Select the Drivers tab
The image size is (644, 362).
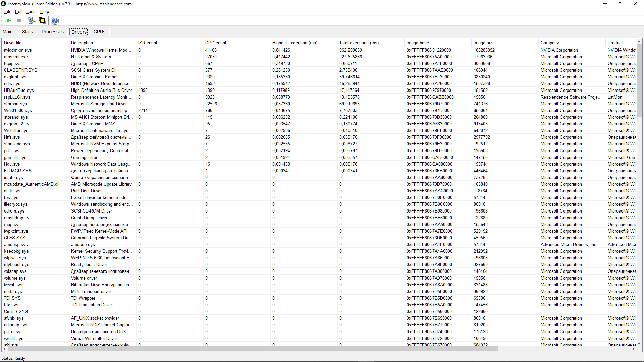tap(79, 32)
